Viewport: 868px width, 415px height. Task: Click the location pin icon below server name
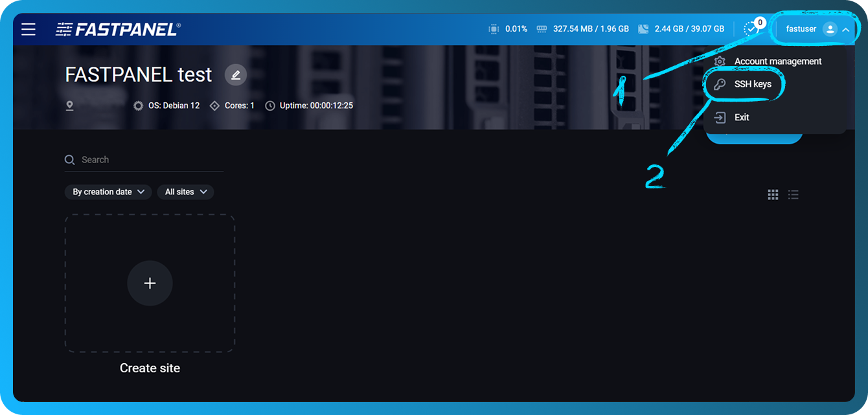pyautogui.click(x=69, y=105)
